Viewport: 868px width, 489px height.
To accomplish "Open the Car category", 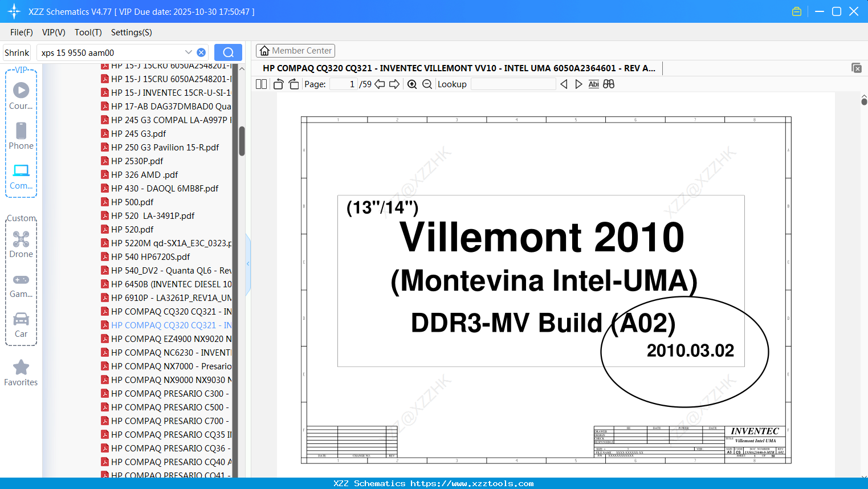I will point(21,319).
